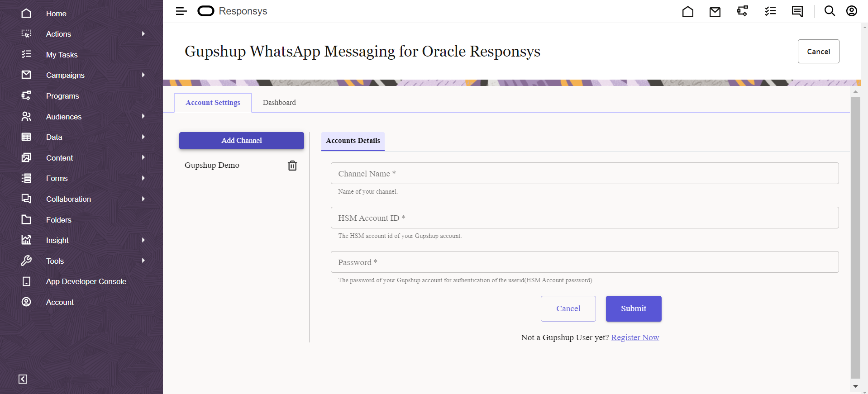Click the Tools wrench icon in sidebar
Viewport: 868px width, 394px height.
tap(26, 261)
